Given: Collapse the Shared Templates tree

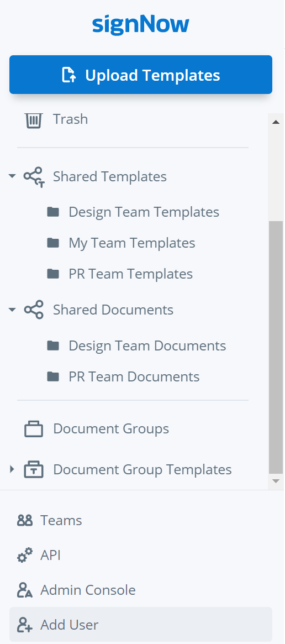Looking at the screenshot, I should [x=12, y=176].
